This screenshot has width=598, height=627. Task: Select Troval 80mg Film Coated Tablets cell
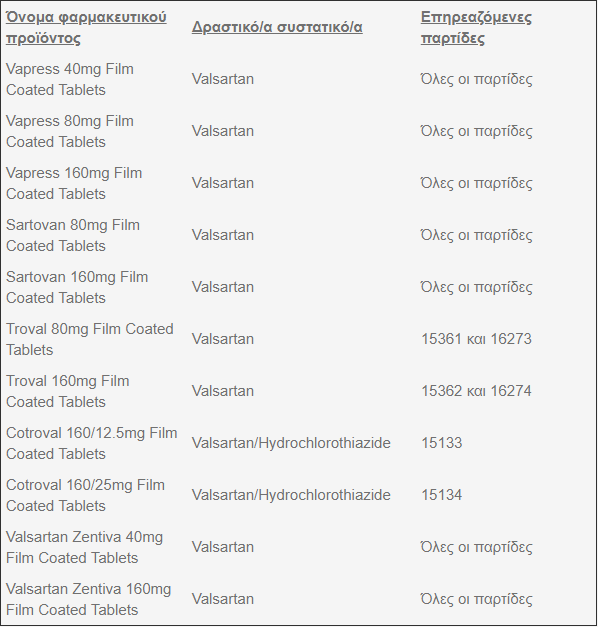click(x=90, y=339)
